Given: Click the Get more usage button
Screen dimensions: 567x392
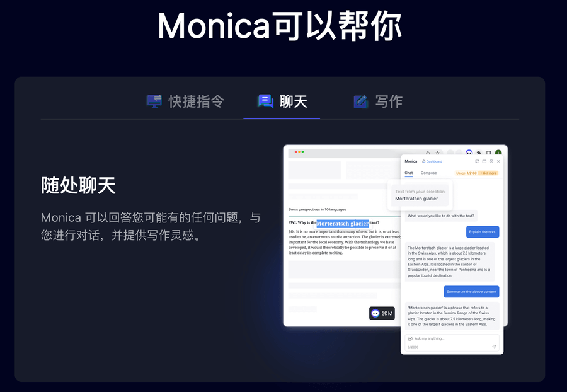Looking at the screenshot, I should (488, 173).
